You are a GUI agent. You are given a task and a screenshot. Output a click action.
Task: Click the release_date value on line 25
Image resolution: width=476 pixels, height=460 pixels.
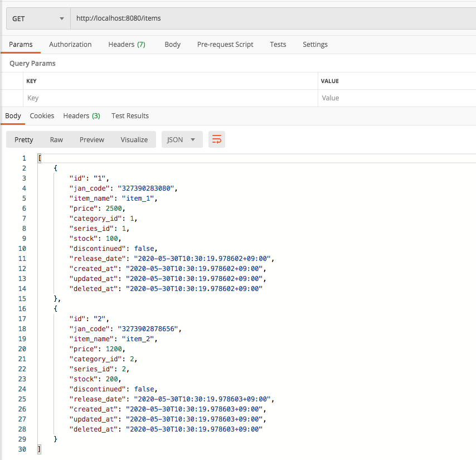tap(202, 399)
